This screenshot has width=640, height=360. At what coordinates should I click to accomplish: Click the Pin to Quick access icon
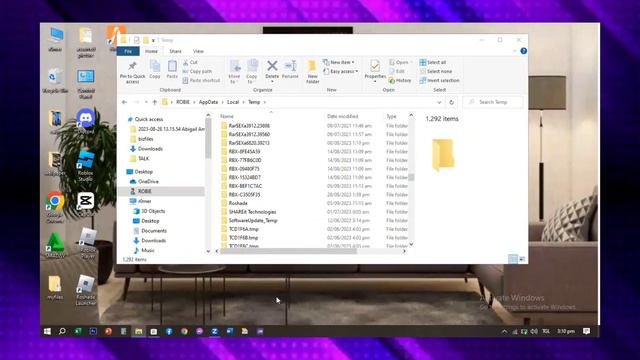point(132,66)
